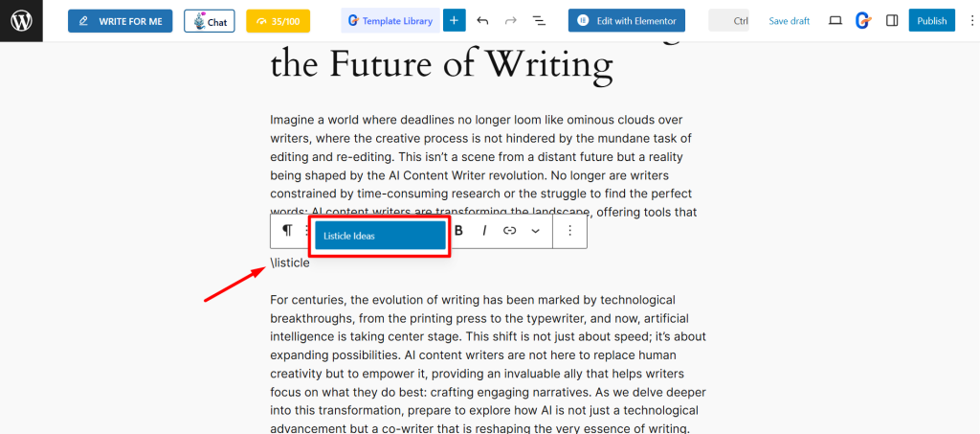Click the WRITE FOR ME button

[120, 21]
